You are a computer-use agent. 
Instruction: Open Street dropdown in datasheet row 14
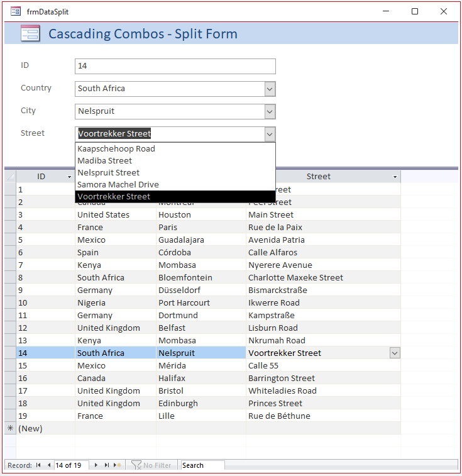point(395,353)
